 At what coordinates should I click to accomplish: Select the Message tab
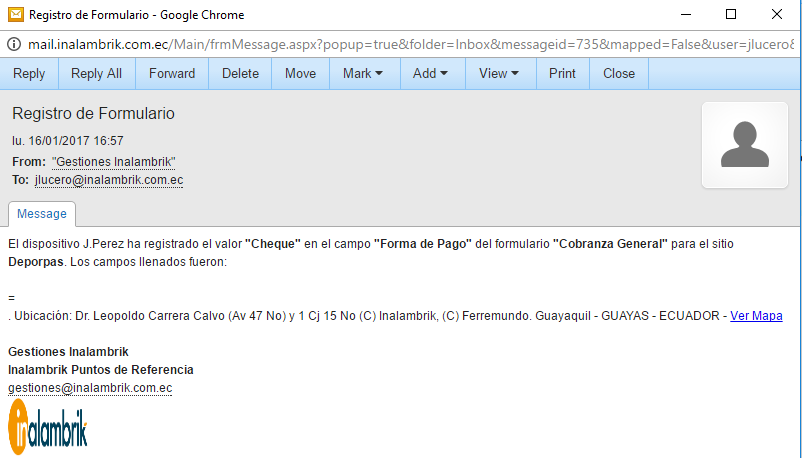[42, 214]
